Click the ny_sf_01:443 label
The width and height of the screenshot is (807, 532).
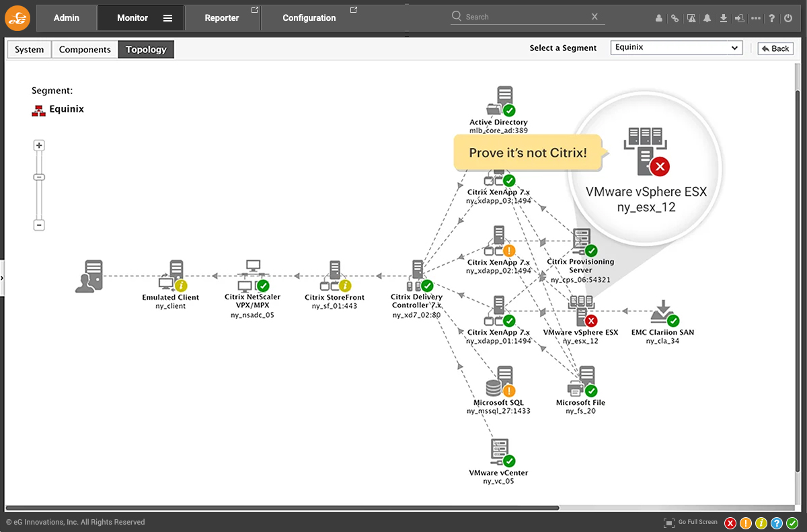click(334, 306)
